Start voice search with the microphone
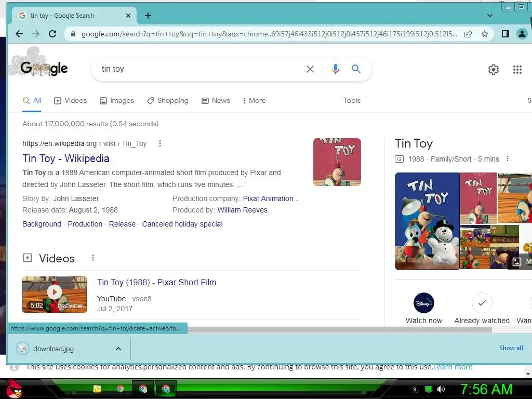Viewport: 532px width, 399px height. click(x=335, y=69)
